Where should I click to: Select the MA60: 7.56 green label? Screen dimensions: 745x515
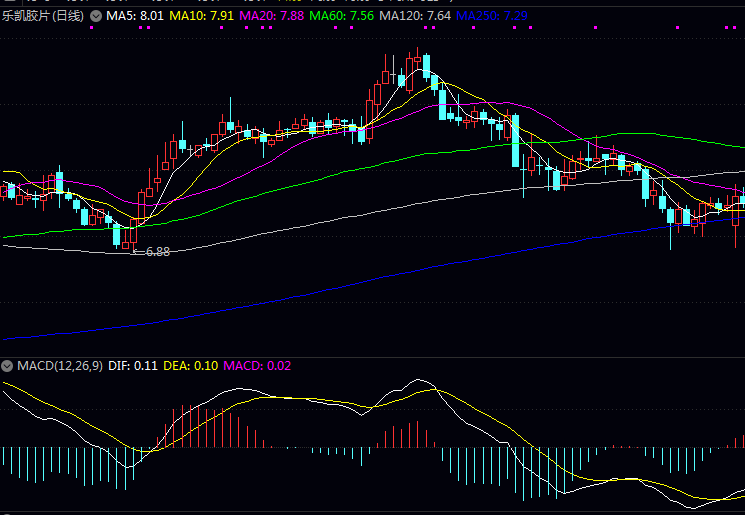click(x=341, y=16)
